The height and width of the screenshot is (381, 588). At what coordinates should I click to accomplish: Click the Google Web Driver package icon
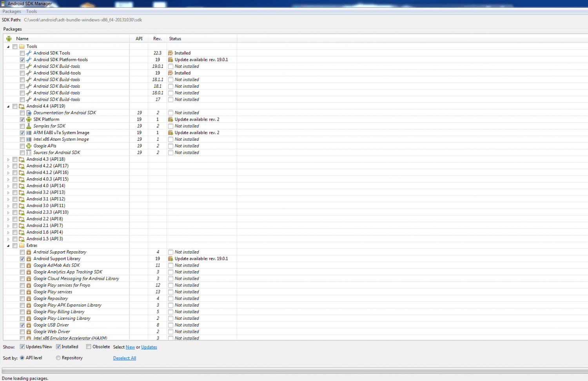pyautogui.click(x=29, y=332)
